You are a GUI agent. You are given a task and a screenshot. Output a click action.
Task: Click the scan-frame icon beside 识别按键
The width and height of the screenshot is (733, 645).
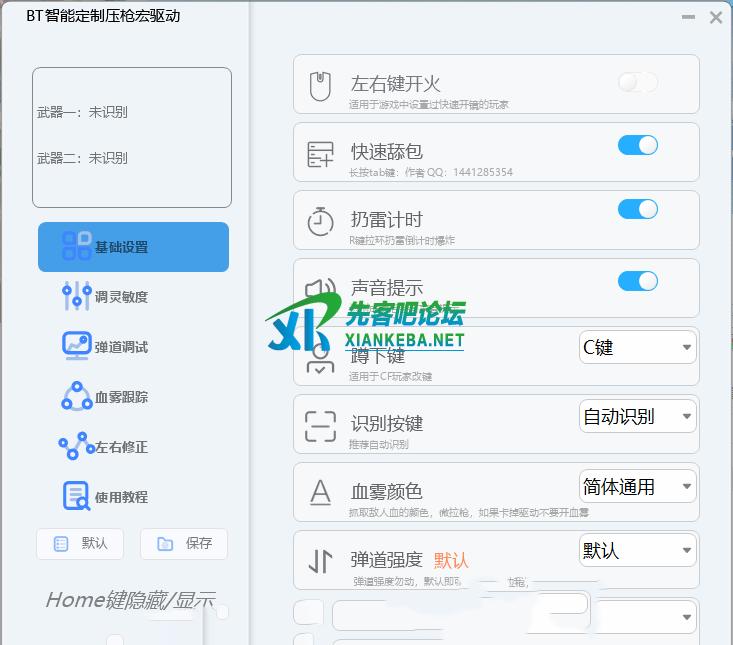(x=320, y=426)
